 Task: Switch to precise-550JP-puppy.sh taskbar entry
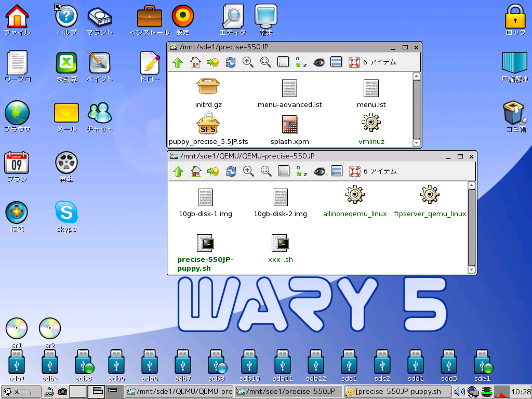pos(397,392)
